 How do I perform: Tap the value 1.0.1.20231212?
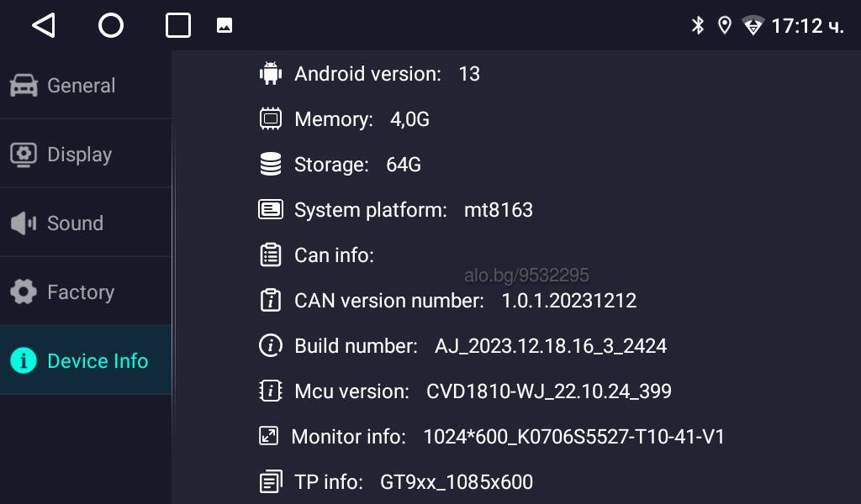[569, 301]
